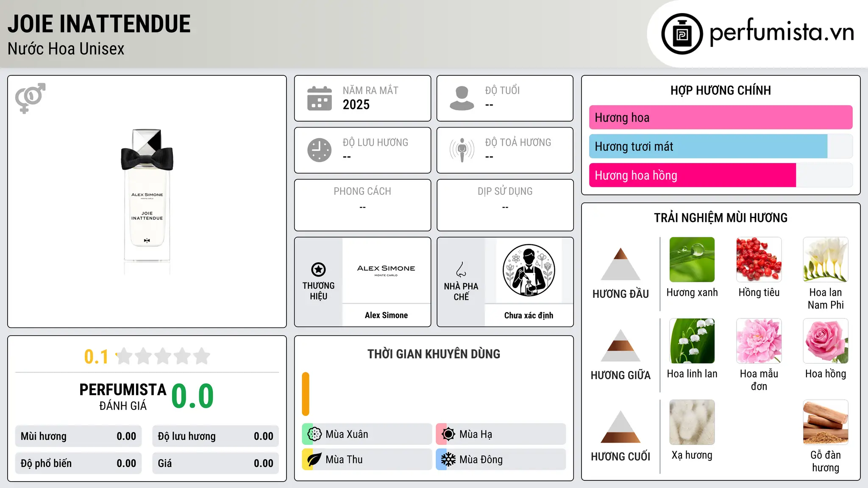Click the perfumer illustration icon
The width and height of the screenshot is (868, 488).
(x=529, y=270)
